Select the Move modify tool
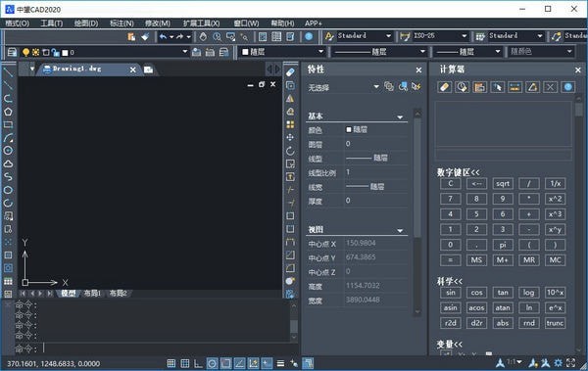The image size is (588, 371). coord(290,137)
